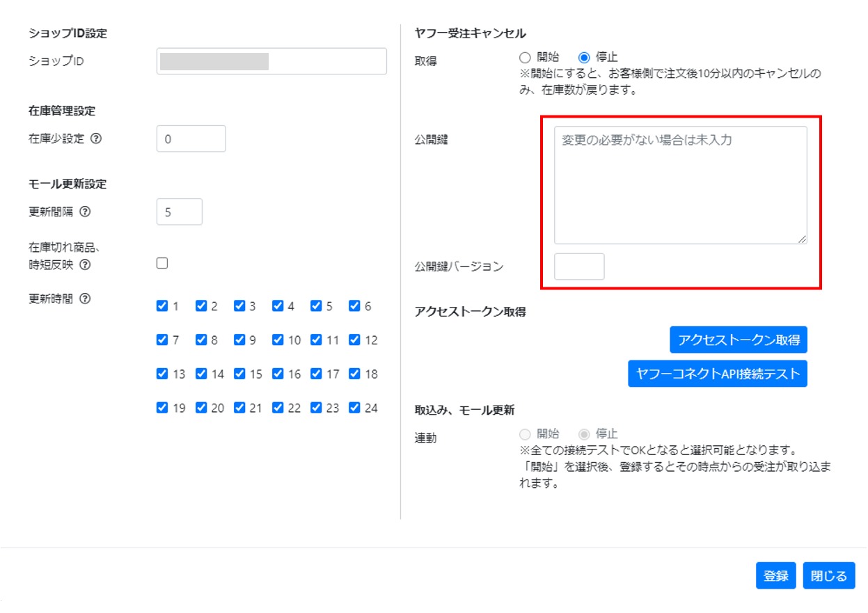
Task: Uncheck update hour 15 checkbox
Action: [239, 374]
